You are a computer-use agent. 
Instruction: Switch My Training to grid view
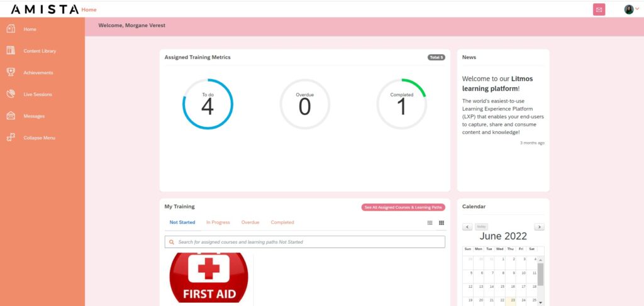tap(441, 222)
